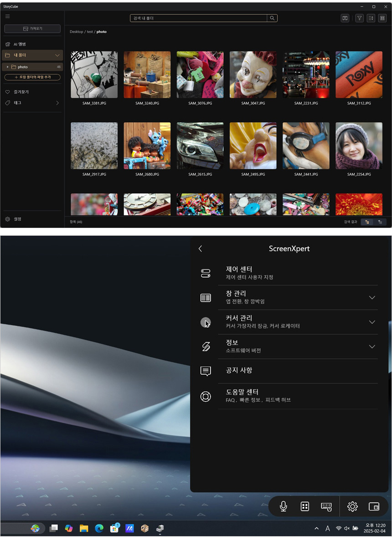Screen dimensions: 392x538
Task: Click the keyboard icon in ScreenXpert bar
Action: [x=326, y=507]
